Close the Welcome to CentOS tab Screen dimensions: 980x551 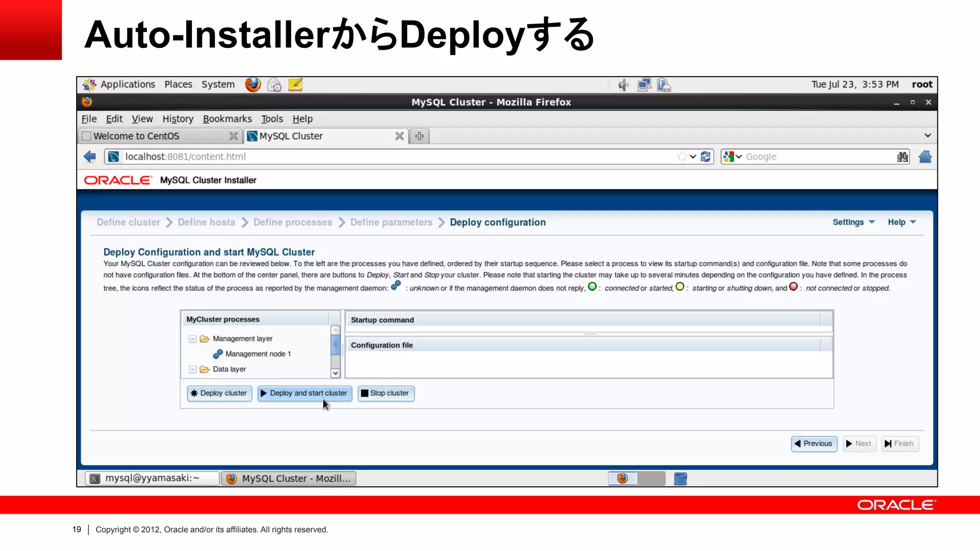[x=234, y=136]
